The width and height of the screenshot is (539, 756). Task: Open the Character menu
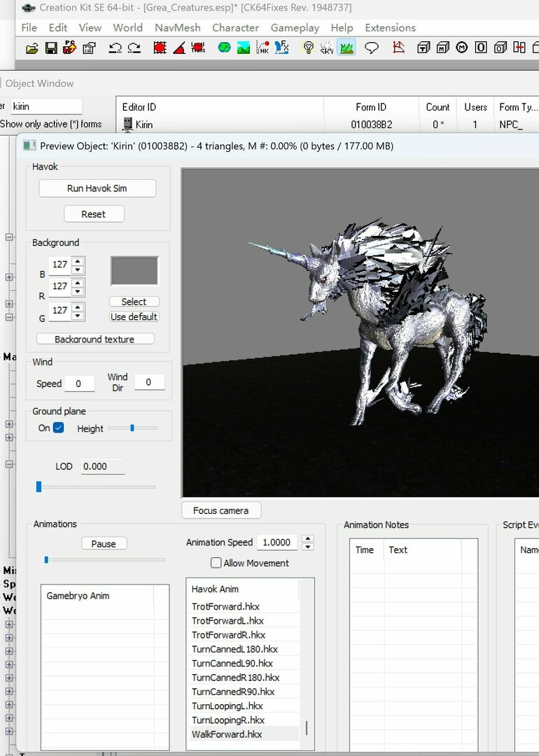pos(236,28)
